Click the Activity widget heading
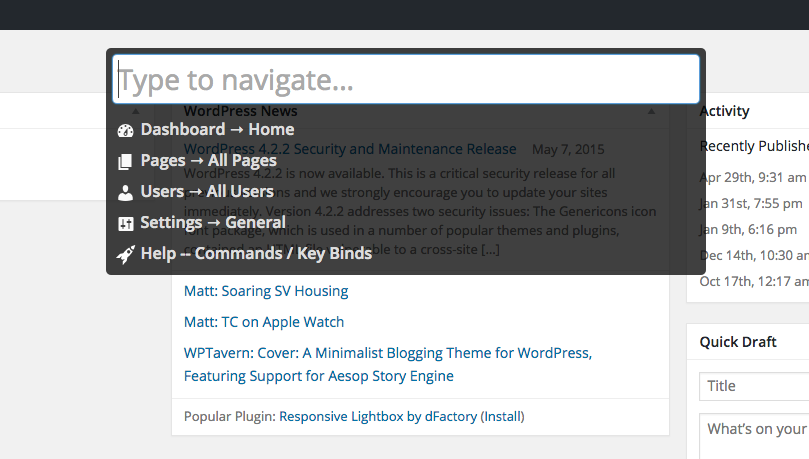Viewport: 809px width, 459px height. tap(724, 111)
